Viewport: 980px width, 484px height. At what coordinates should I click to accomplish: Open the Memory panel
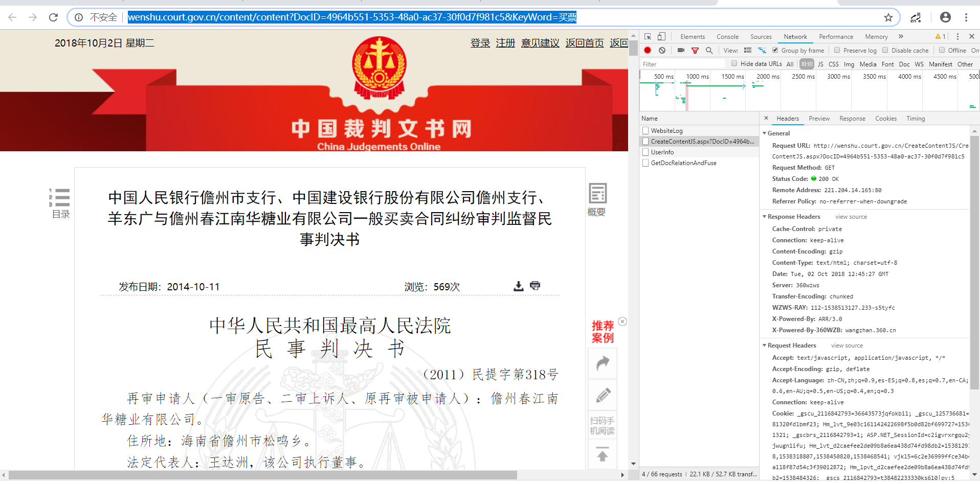click(876, 37)
